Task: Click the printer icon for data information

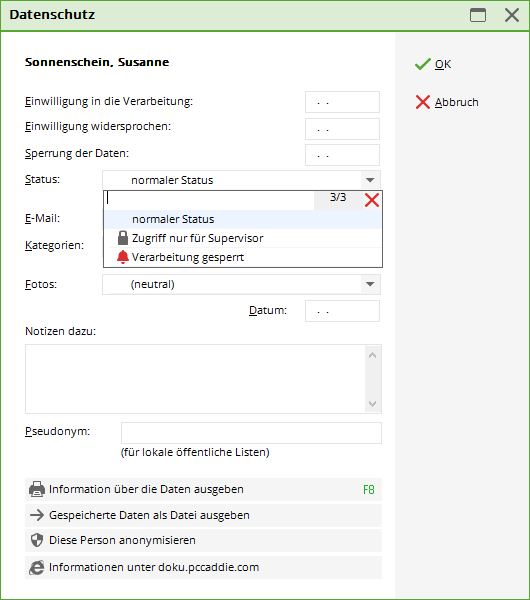Action: click(x=37, y=489)
